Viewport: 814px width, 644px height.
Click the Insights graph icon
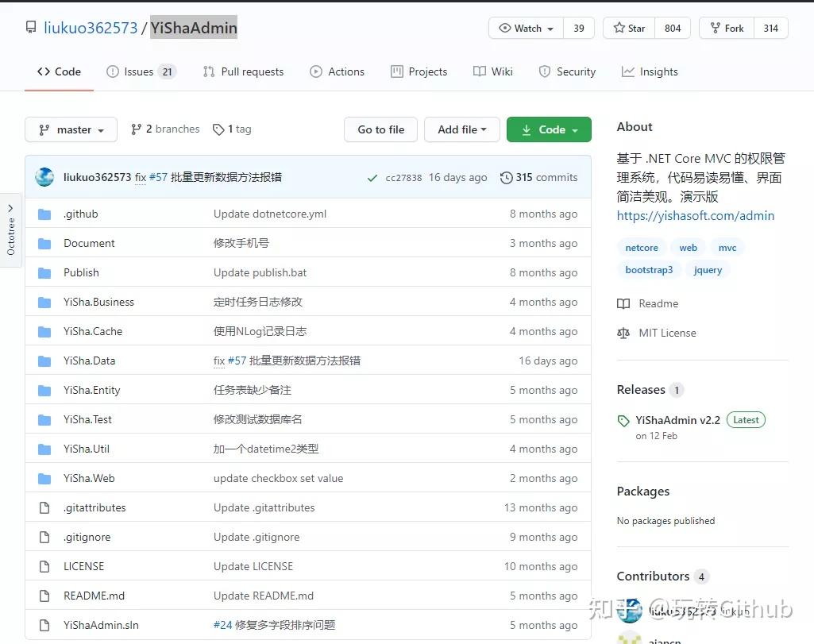(x=627, y=71)
